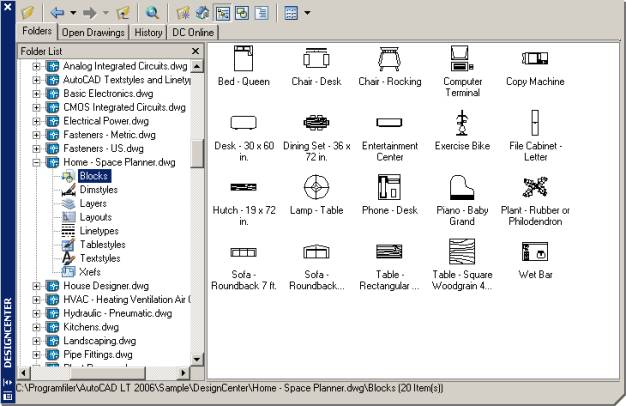
Task: Select the Computer Terminal block
Action: coord(462,71)
